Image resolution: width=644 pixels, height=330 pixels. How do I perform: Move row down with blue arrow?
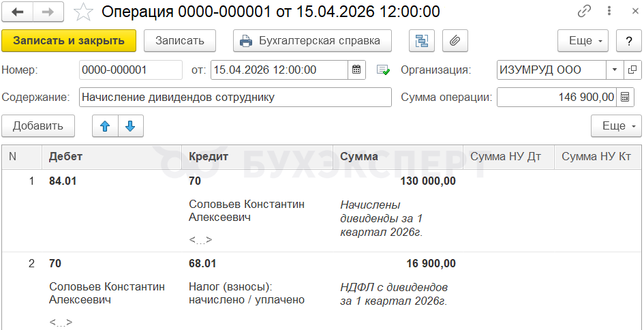(x=131, y=125)
